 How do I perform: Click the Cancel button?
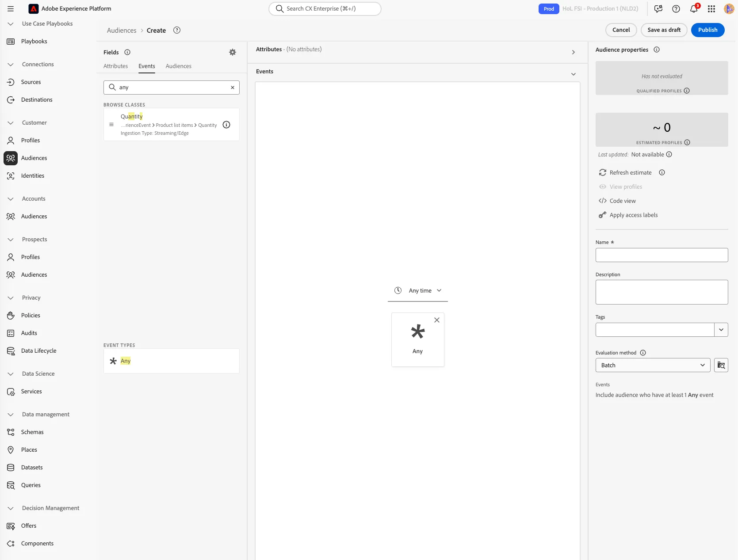621,30
